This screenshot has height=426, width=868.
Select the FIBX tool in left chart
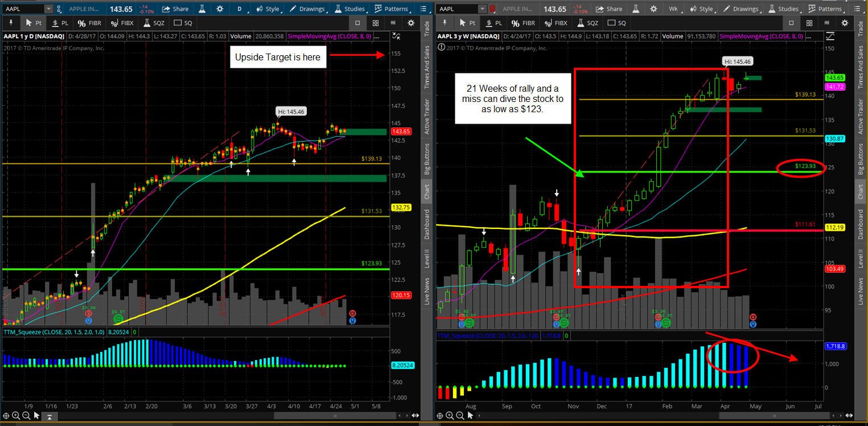pos(121,23)
